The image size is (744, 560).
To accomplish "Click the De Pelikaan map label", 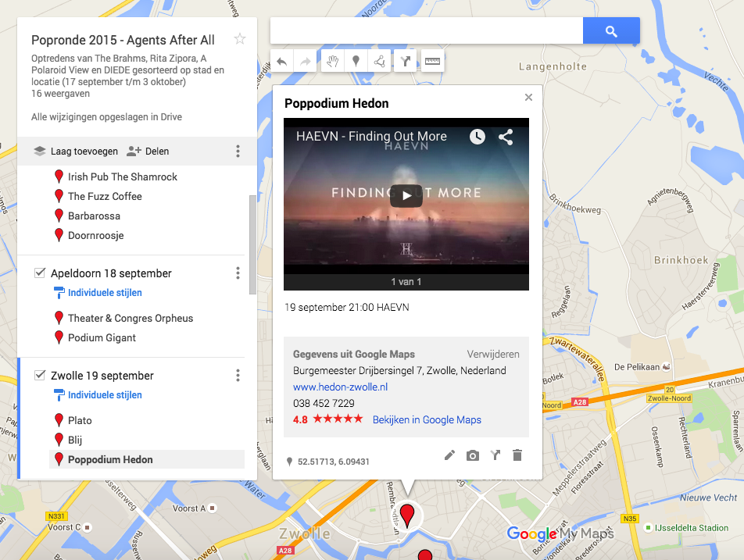I will pyautogui.click(x=637, y=367).
